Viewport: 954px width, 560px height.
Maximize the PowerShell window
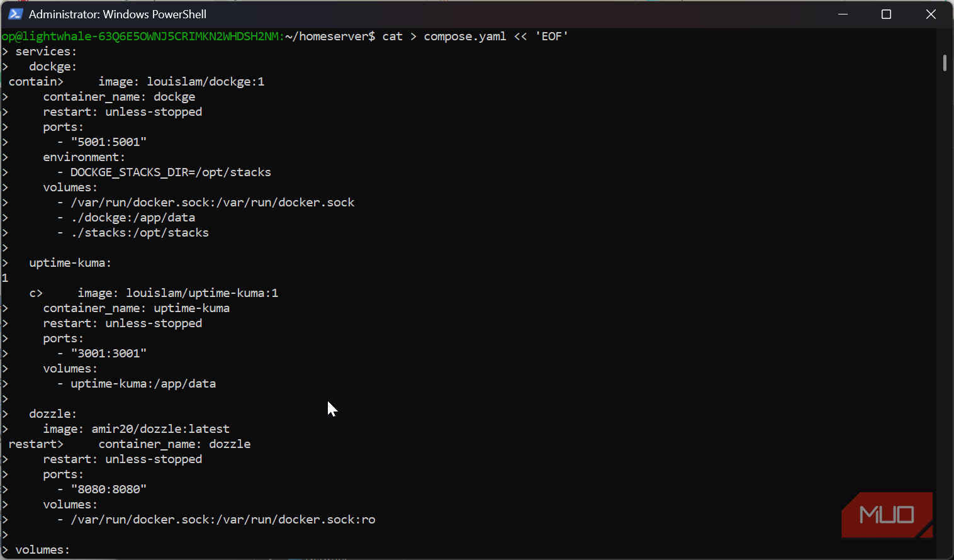click(886, 14)
